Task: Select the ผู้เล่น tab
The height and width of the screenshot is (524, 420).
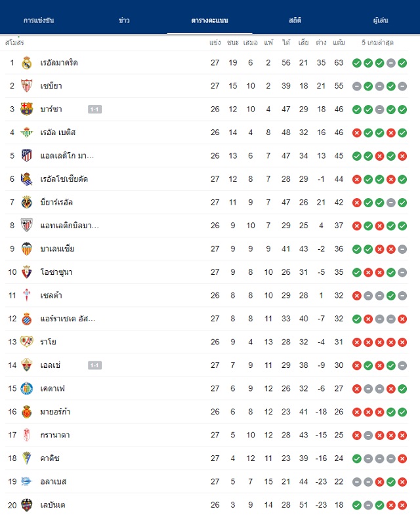Action: [x=381, y=20]
